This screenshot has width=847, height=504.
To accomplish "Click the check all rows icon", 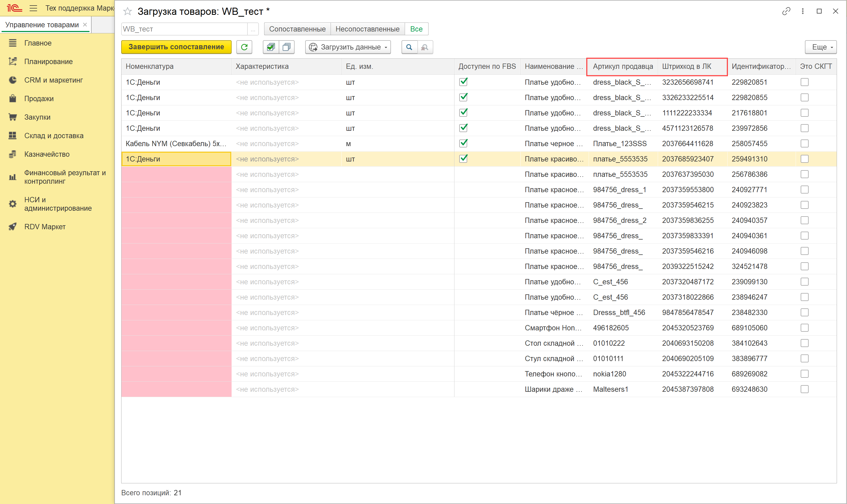I will coord(271,47).
